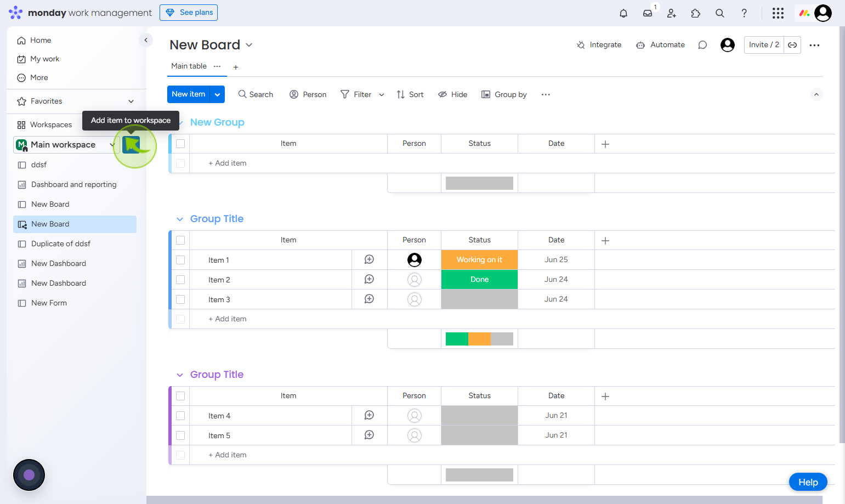Check the Item 3 row checkbox
845x504 pixels.
pyautogui.click(x=180, y=299)
